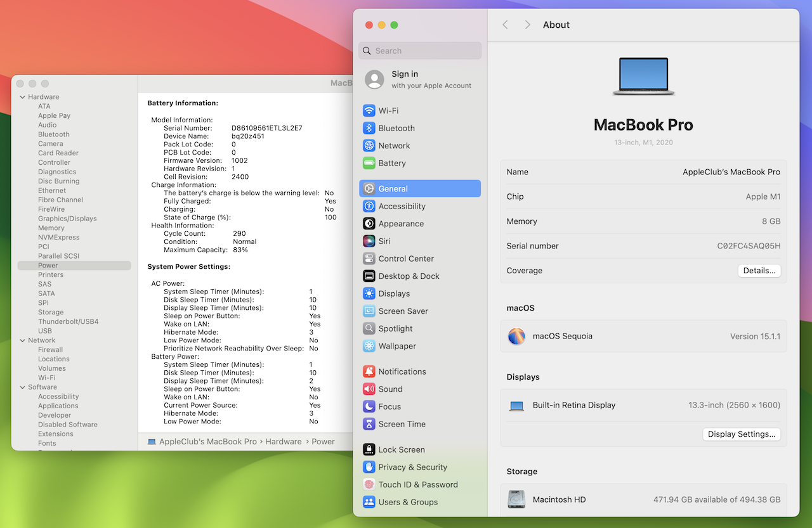
Task: Click the Coverage Details button
Action: coord(759,271)
